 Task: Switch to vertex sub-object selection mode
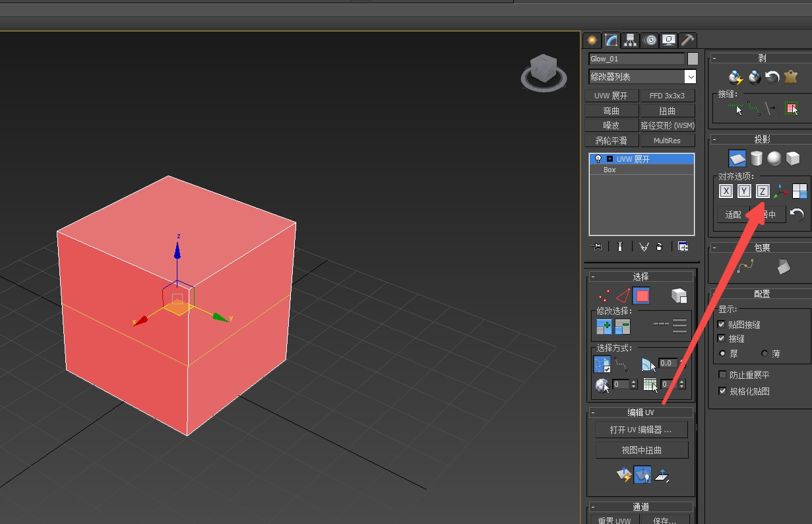tap(603, 296)
